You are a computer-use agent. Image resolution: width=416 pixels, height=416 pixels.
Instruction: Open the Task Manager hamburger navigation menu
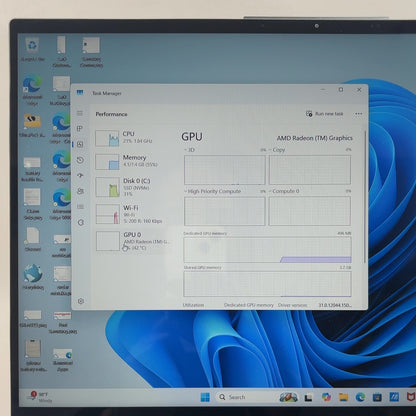click(x=80, y=113)
